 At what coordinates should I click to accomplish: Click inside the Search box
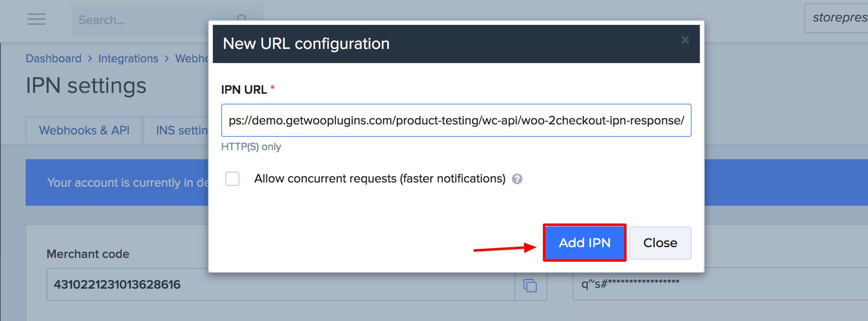145,19
